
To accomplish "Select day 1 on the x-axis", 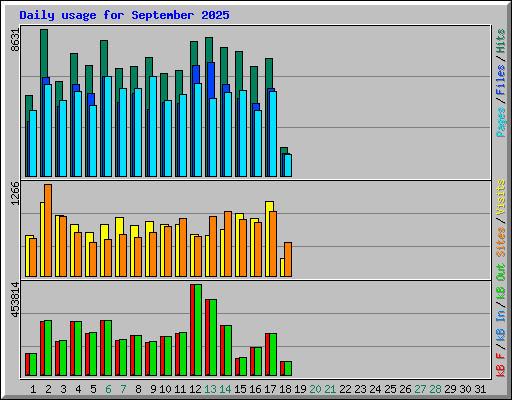I will coord(33,389).
